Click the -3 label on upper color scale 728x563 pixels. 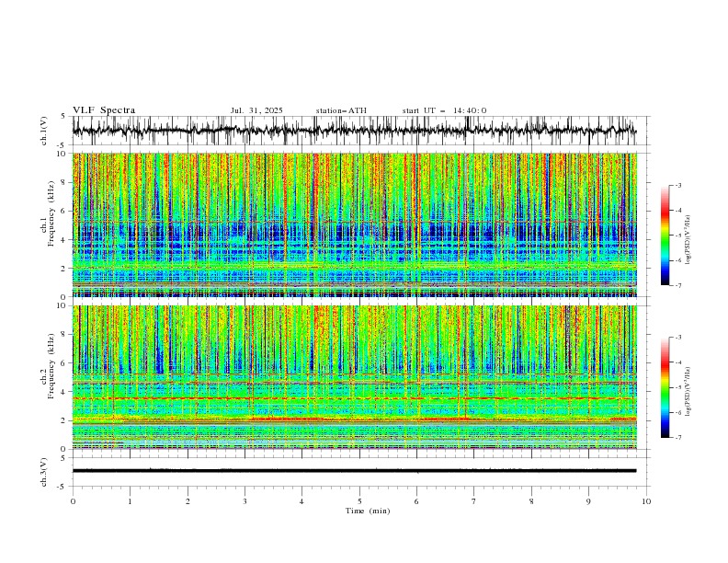677,185
